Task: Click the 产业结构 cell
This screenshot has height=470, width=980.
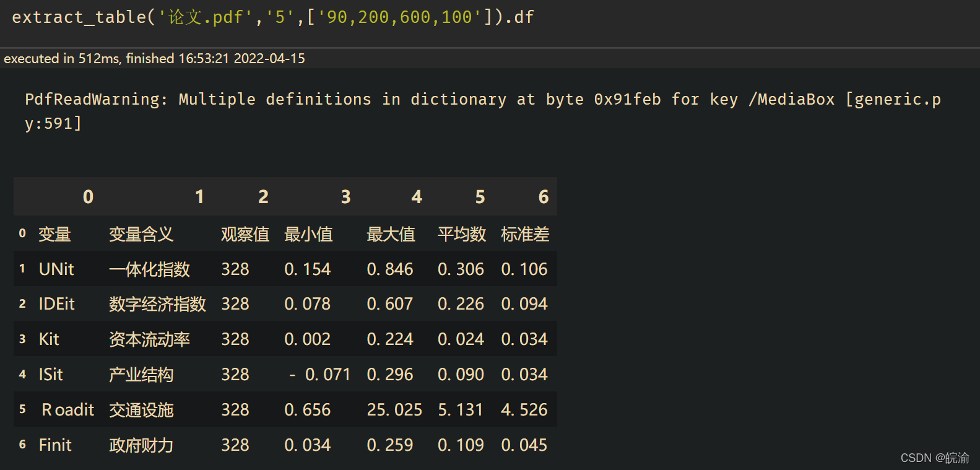Action: pyautogui.click(x=141, y=375)
